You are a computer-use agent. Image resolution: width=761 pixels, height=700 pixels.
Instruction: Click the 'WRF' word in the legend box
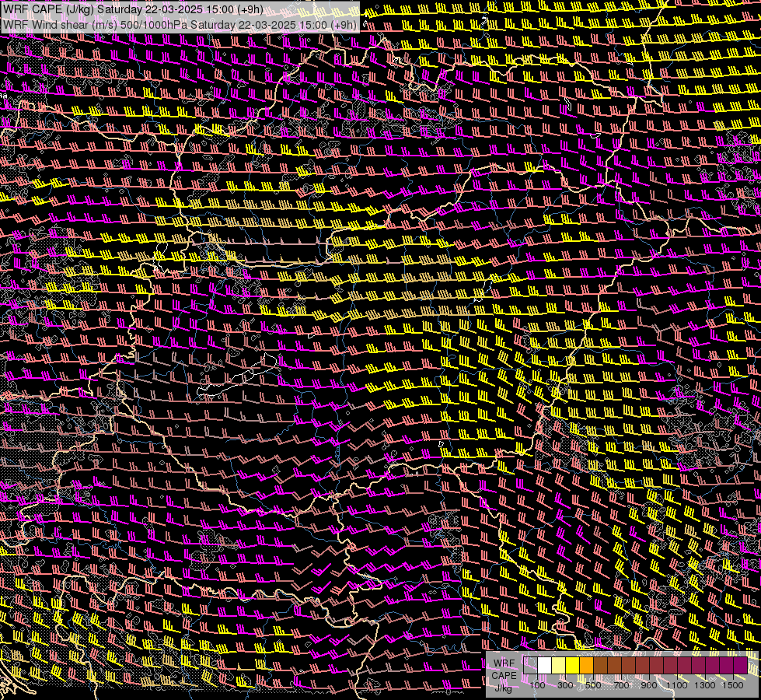[x=504, y=663]
